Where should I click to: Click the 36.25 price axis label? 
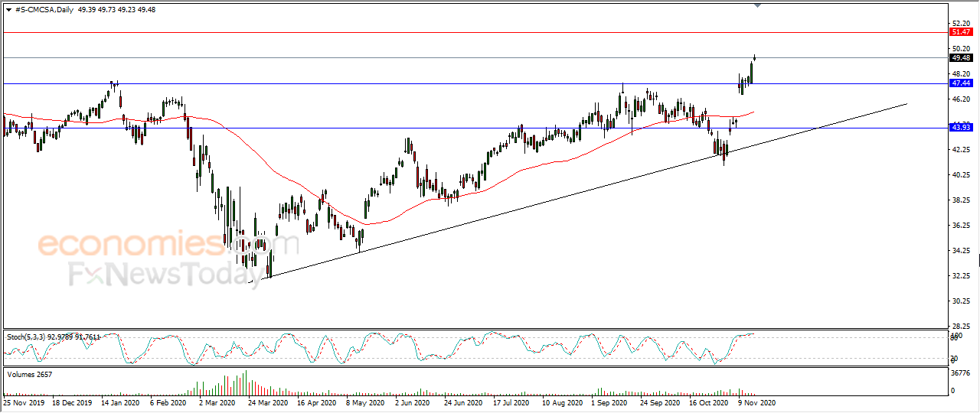(x=962, y=225)
